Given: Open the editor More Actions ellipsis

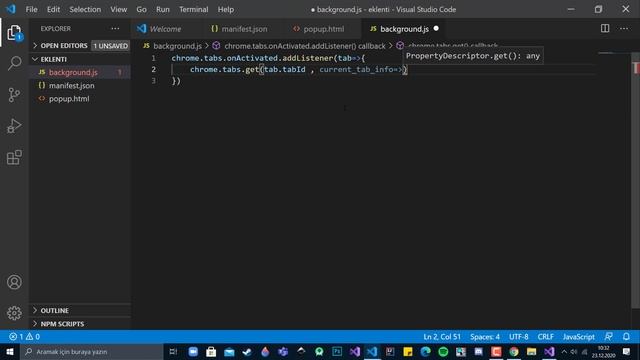Looking at the screenshot, I should tap(624, 28).
